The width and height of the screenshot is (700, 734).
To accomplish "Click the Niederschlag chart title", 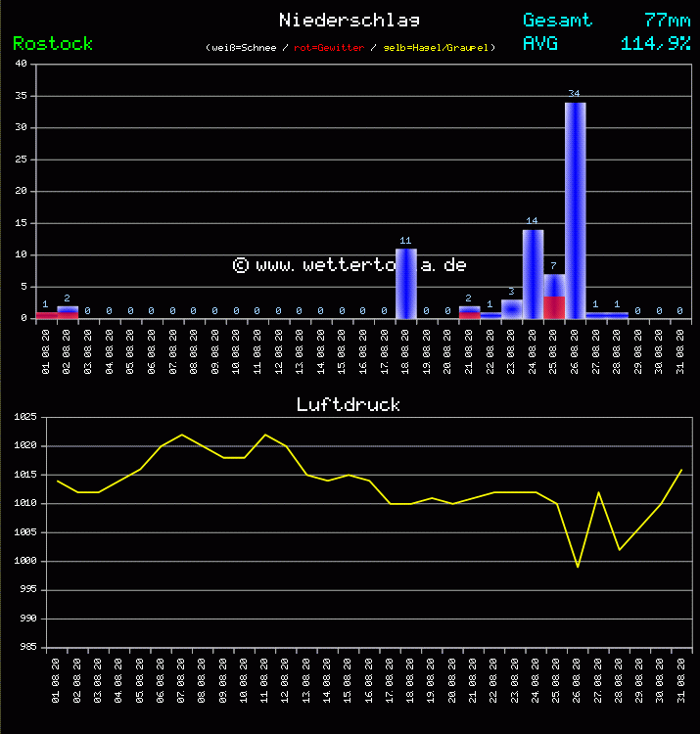I will (350, 20).
